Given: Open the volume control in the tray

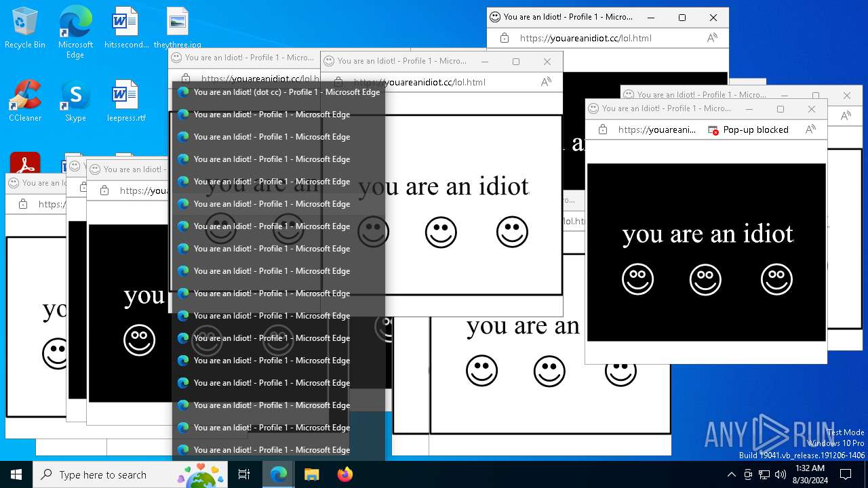Looking at the screenshot, I should (x=781, y=474).
